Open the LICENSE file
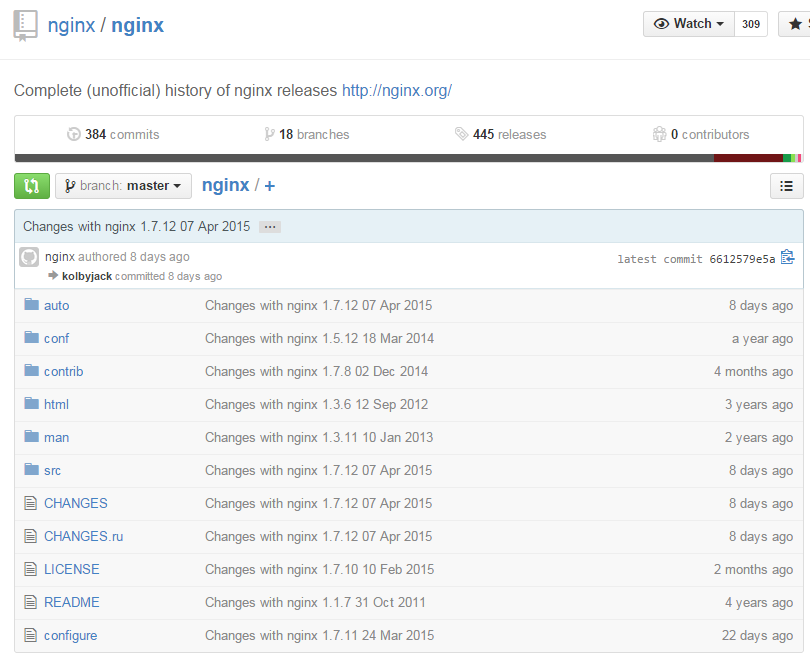This screenshot has height=661, width=810. pos(71,569)
